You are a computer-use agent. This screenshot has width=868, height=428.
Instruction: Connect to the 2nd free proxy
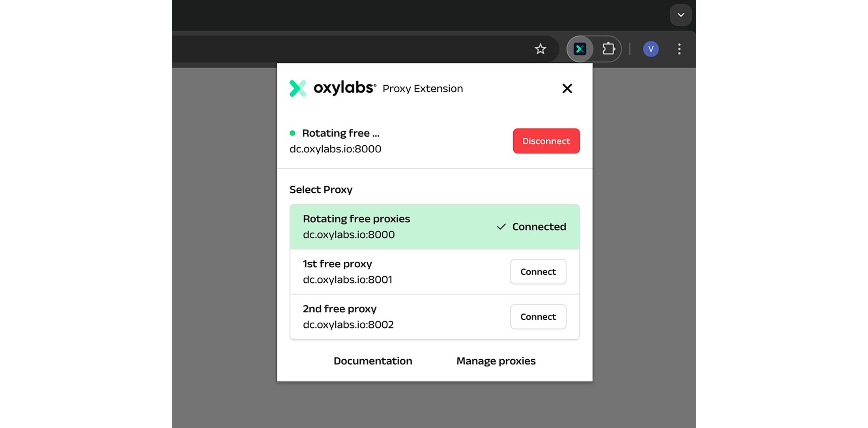(538, 317)
